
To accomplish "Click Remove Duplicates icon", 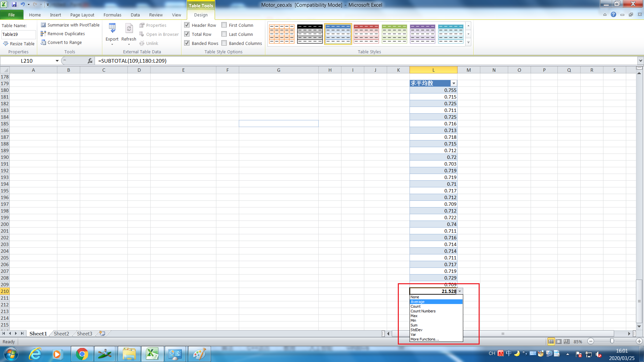I will pos(43,34).
